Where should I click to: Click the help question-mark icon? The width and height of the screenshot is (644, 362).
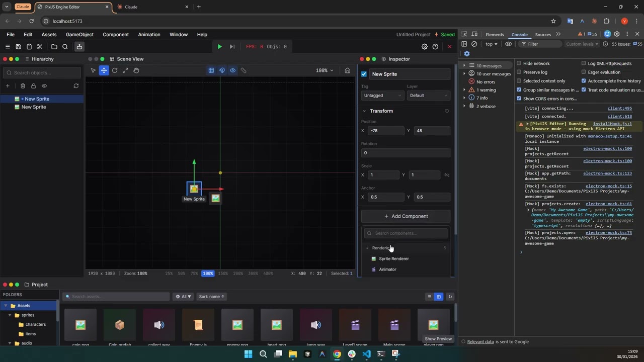point(435,47)
